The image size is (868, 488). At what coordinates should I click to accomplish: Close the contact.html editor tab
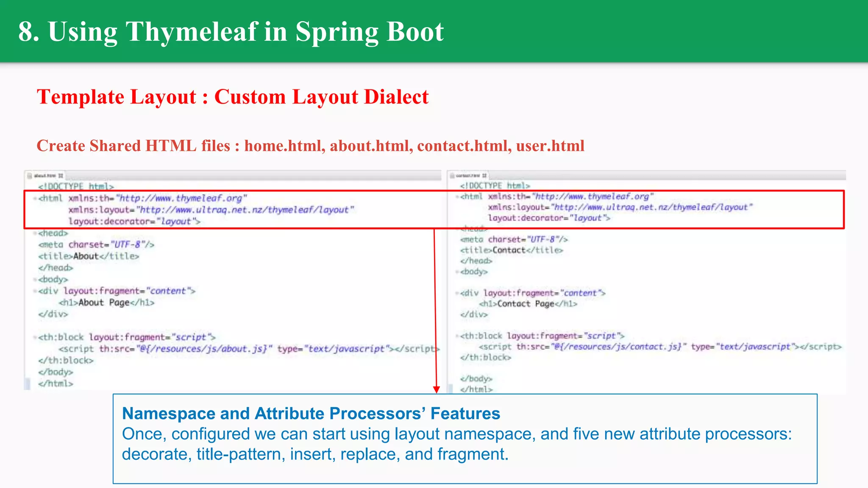point(484,175)
